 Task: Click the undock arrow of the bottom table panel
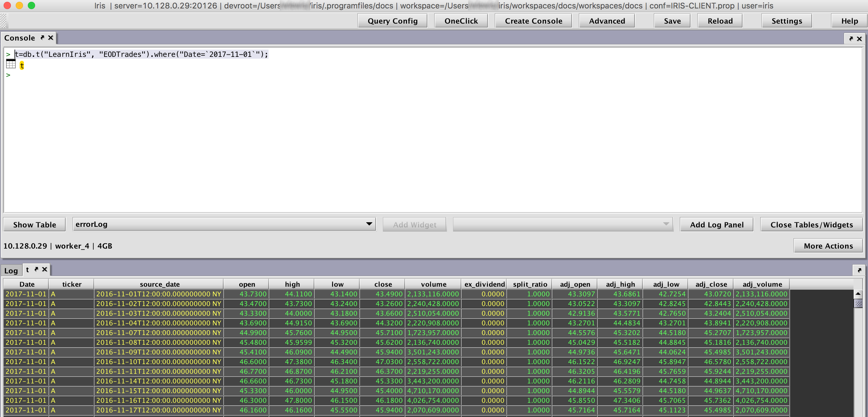click(859, 270)
